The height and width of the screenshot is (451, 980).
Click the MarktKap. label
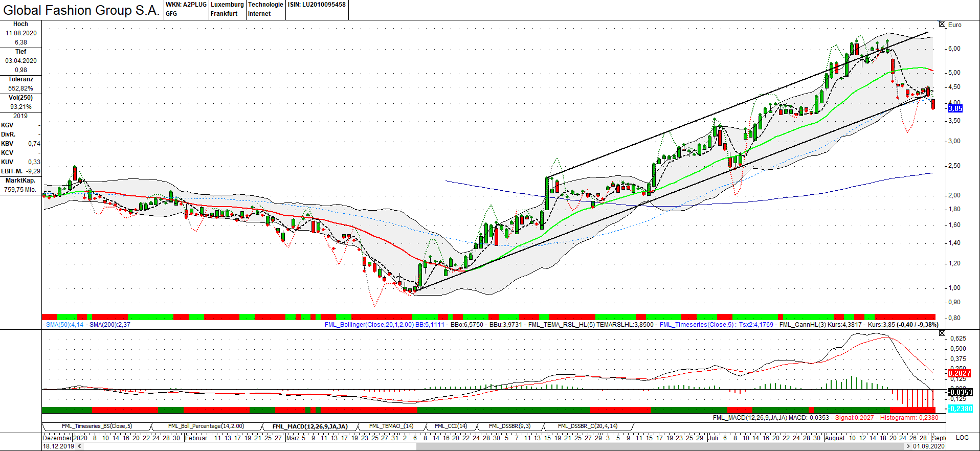20,181
